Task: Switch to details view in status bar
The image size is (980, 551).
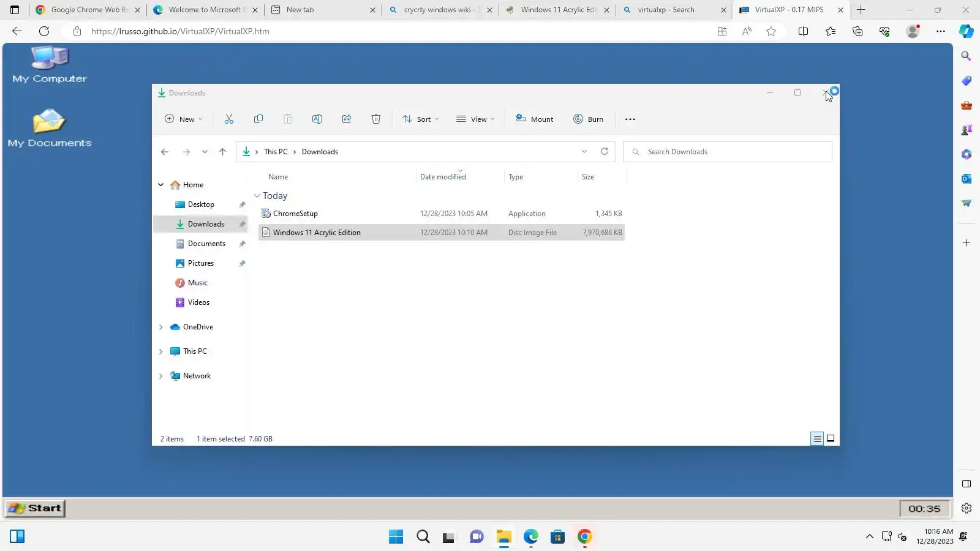Action: click(x=817, y=438)
